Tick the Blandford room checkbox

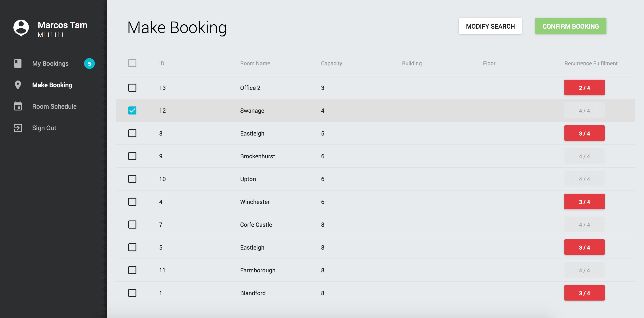point(132,293)
